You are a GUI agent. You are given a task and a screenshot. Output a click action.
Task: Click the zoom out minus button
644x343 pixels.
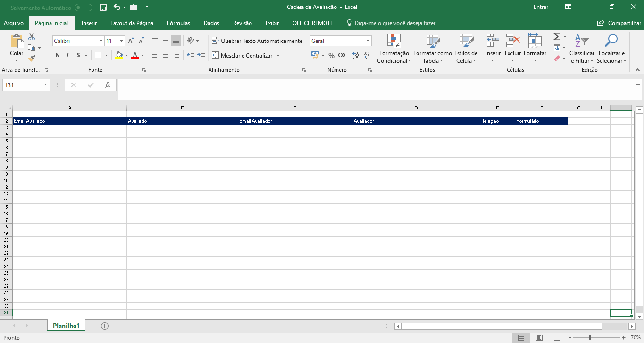[570, 338]
